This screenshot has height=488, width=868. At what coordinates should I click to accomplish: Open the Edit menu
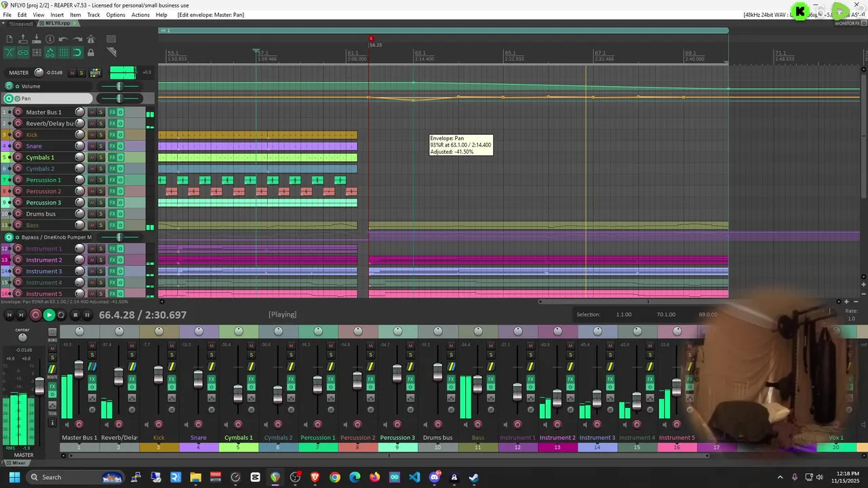(22, 14)
